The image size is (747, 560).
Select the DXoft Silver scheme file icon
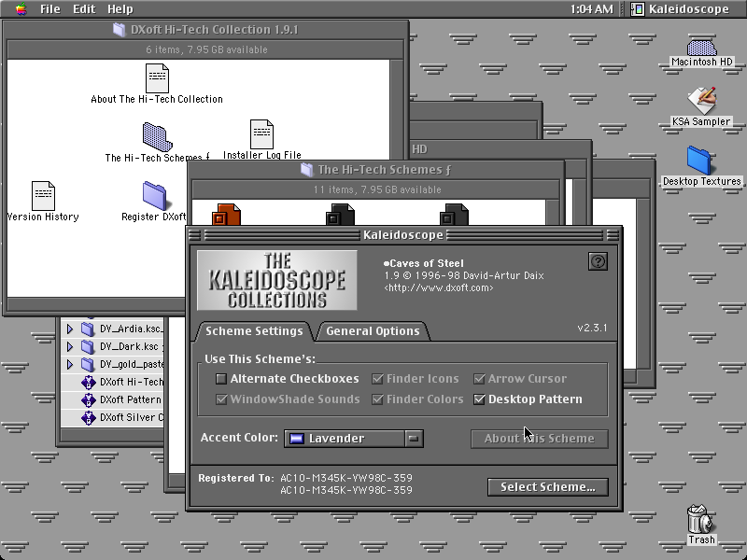pos(88,417)
